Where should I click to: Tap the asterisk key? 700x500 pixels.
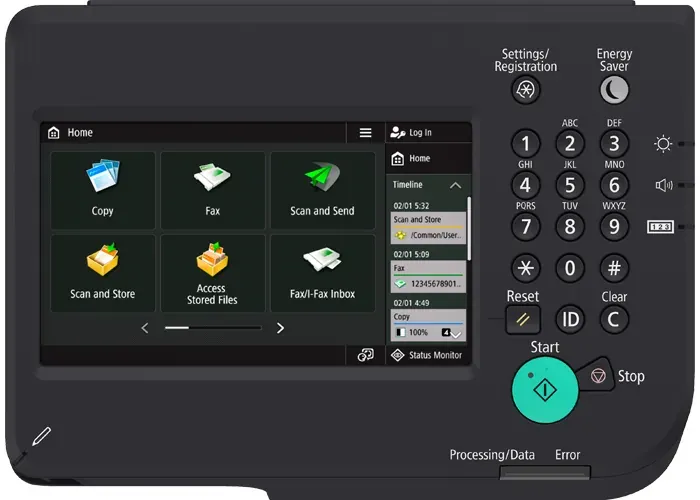[x=525, y=268]
